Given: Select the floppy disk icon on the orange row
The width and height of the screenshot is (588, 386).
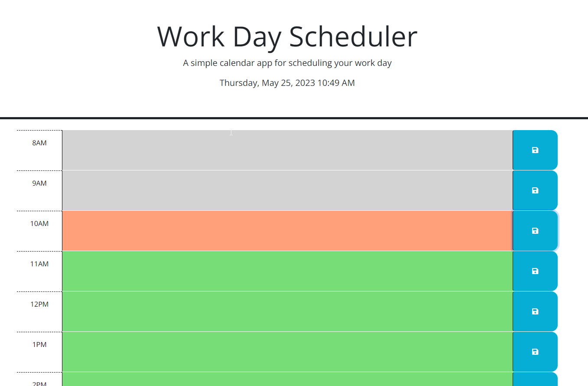Looking at the screenshot, I should (x=535, y=231).
